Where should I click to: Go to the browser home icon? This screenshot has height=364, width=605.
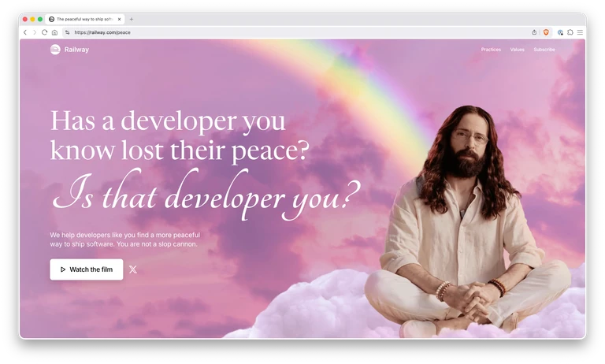pyautogui.click(x=54, y=32)
